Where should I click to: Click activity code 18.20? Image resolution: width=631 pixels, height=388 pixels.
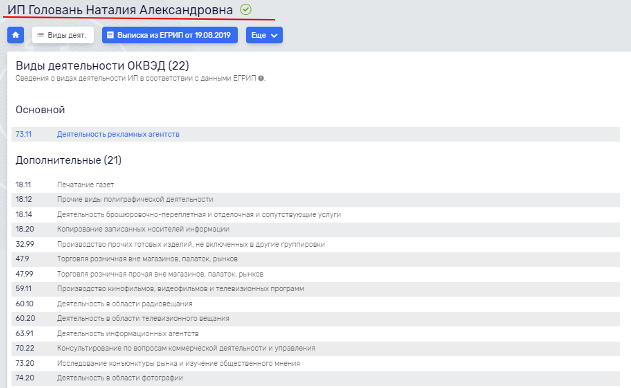(x=25, y=229)
